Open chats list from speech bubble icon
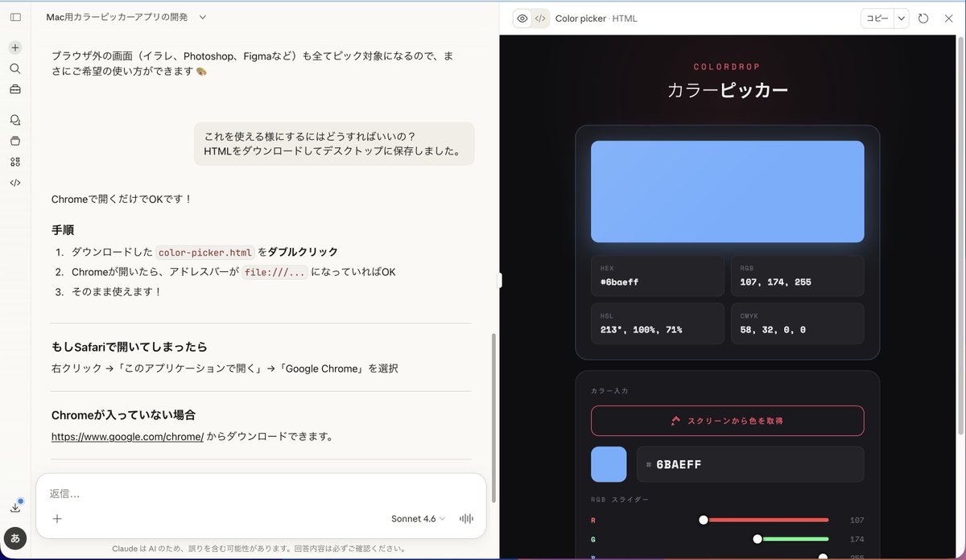 15,120
